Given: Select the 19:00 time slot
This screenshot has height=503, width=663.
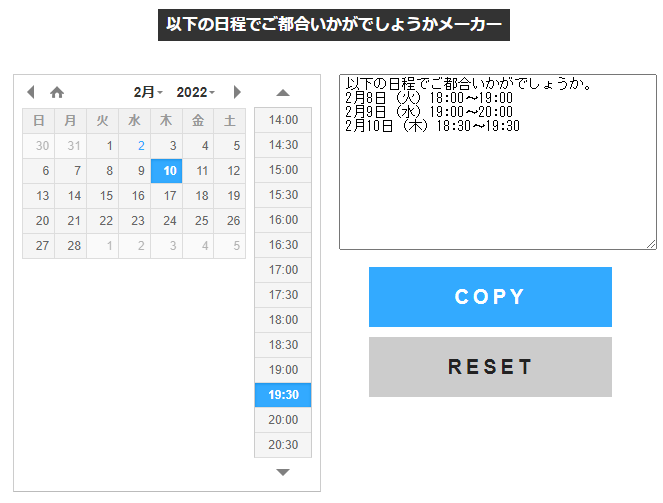Looking at the screenshot, I should click(283, 369).
